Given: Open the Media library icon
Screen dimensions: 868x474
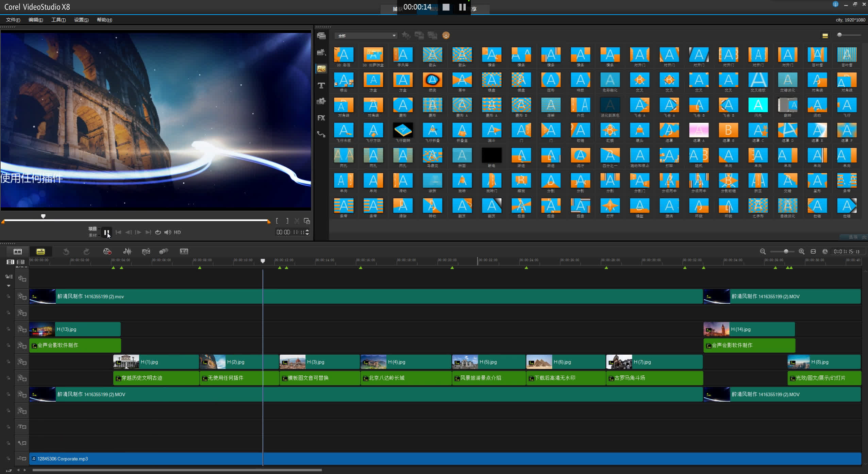Looking at the screenshot, I should (321, 36).
